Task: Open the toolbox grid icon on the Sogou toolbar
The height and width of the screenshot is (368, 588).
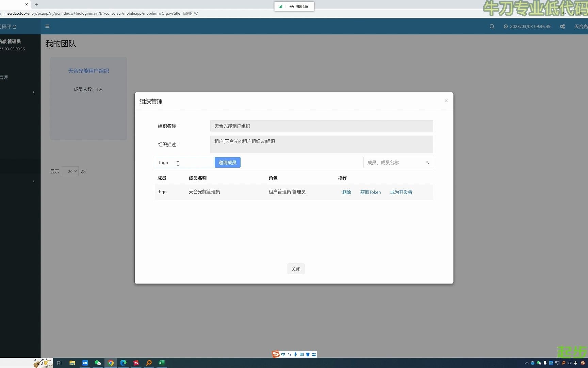Action: pos(314,354)
